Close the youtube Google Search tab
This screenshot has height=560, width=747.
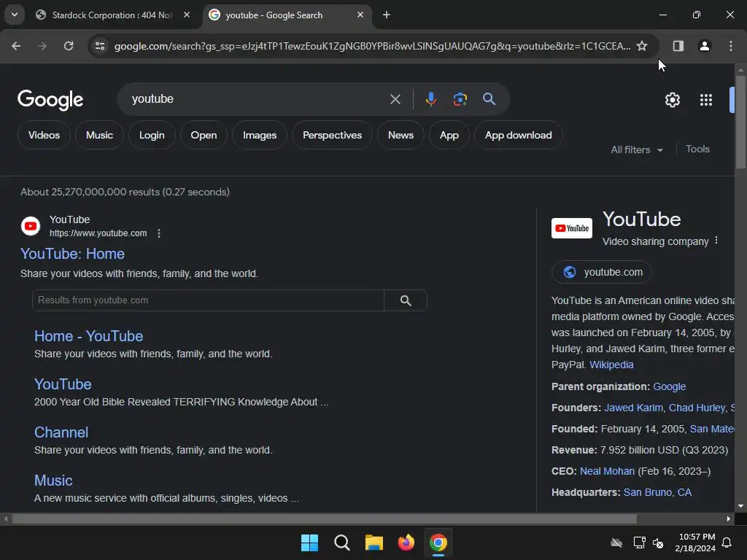360,15
